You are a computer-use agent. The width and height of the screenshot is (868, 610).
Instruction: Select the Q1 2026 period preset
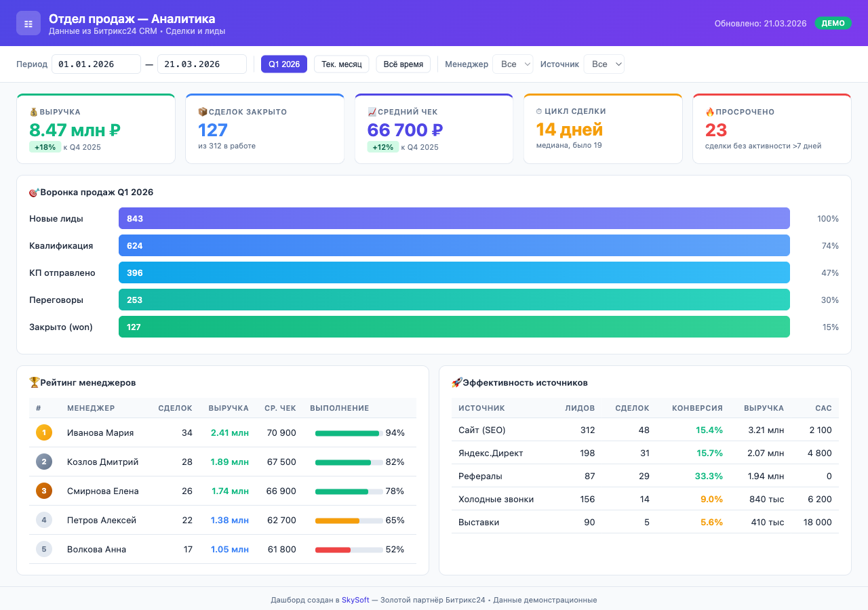pos(284,64)
